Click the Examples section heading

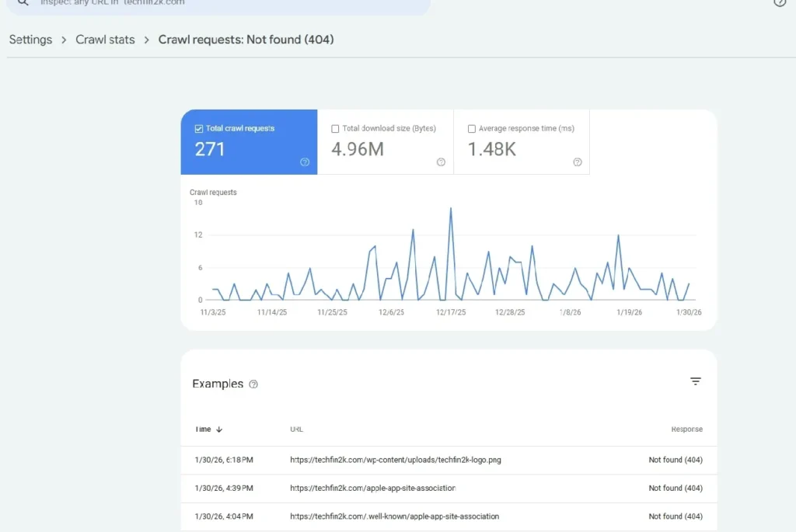pyautogui.click(x=218, y=384)
